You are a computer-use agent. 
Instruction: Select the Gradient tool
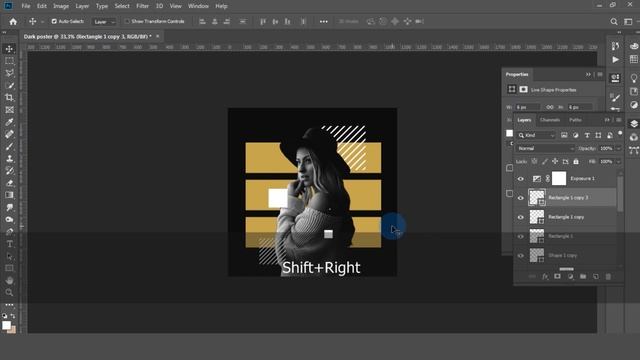tap(9, 195)
